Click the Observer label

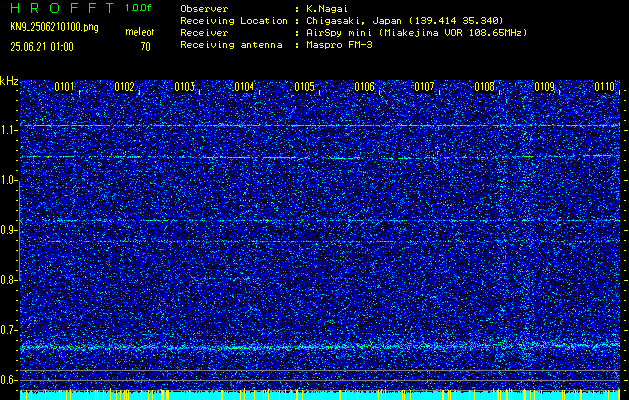point(204,8)
